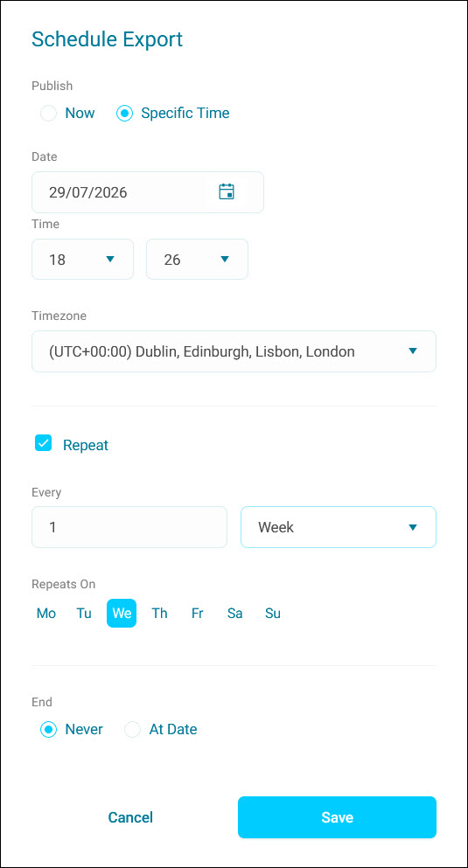
Task: Open the calendar date picker icon
Action: pyautogui.click(x=227, y=192)
